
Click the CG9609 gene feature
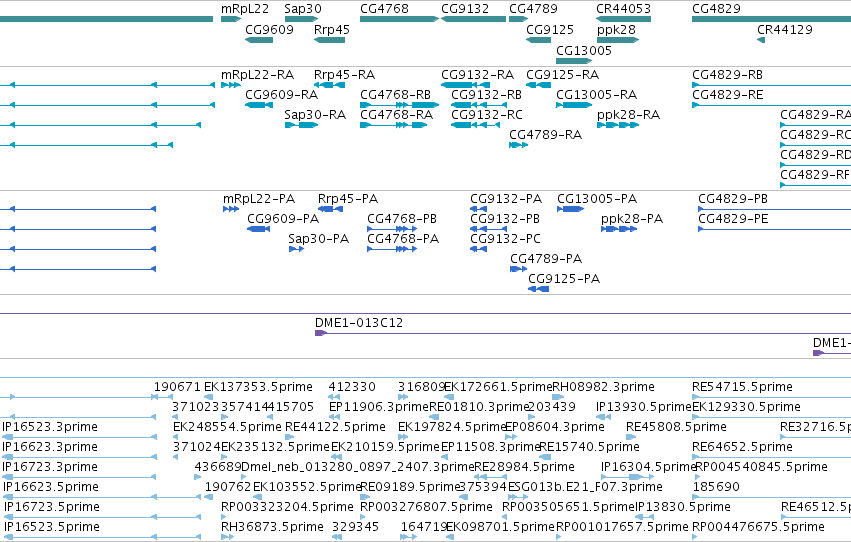tap(259, 40)
